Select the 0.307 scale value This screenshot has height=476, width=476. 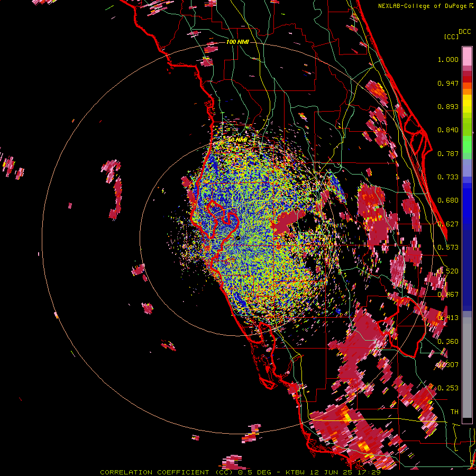tap(448, 365)
